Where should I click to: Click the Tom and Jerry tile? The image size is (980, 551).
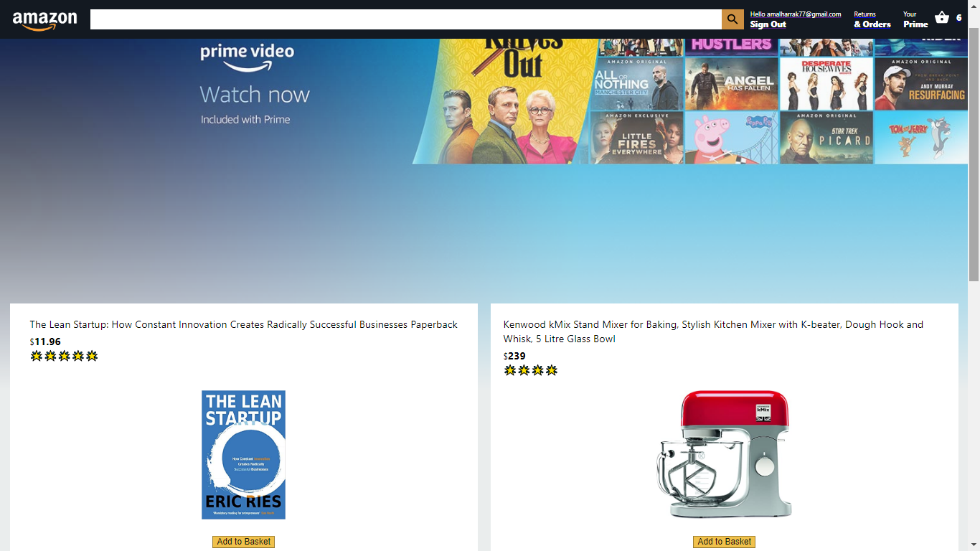[x=921, y=138]
